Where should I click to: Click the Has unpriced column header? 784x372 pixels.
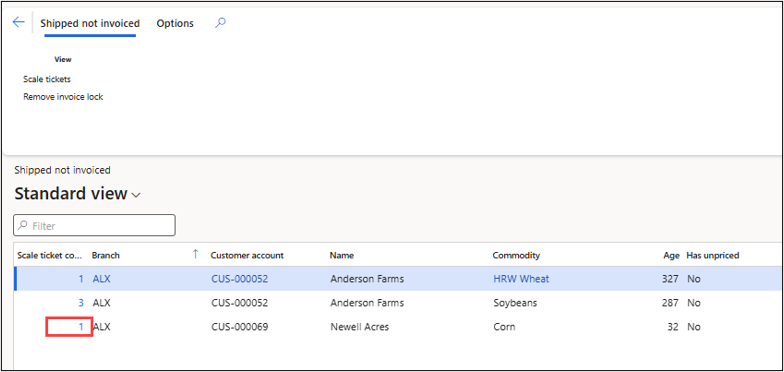[x=712, y=255]
